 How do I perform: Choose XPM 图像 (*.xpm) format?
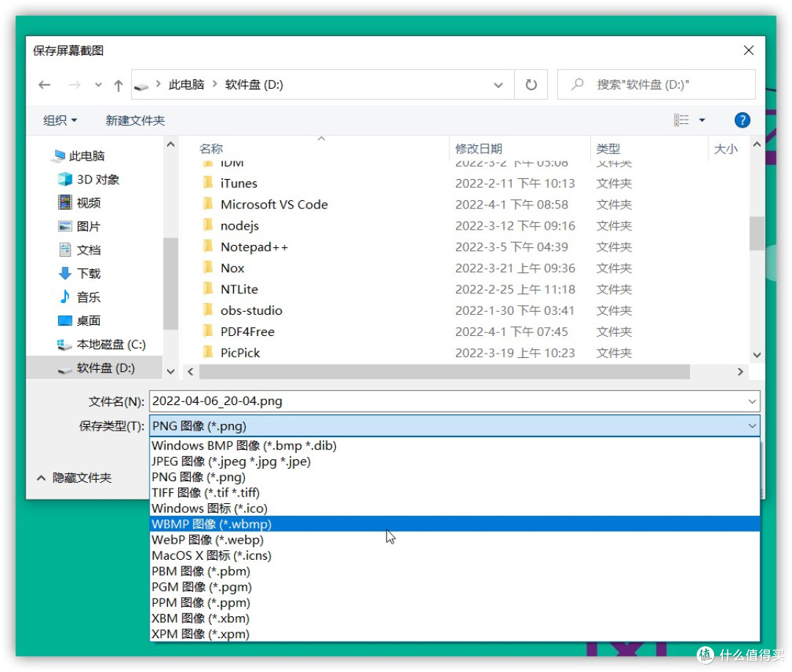point(455,634)
